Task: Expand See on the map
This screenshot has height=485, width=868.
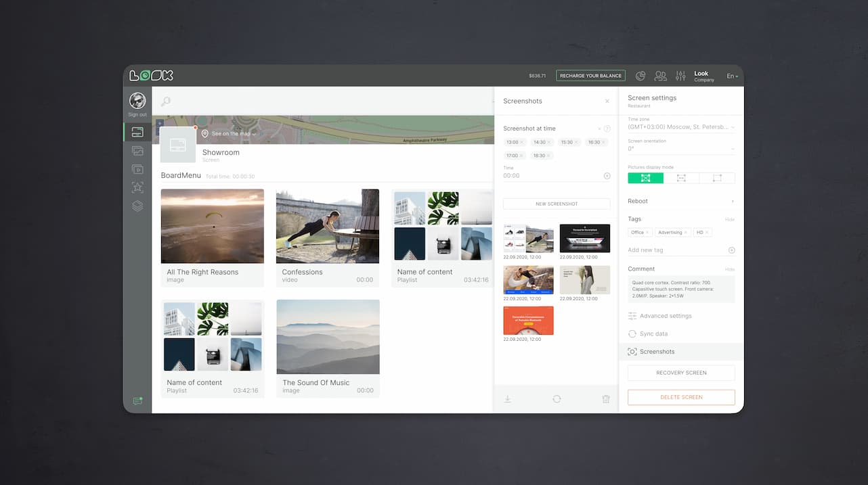Action: 230,134
